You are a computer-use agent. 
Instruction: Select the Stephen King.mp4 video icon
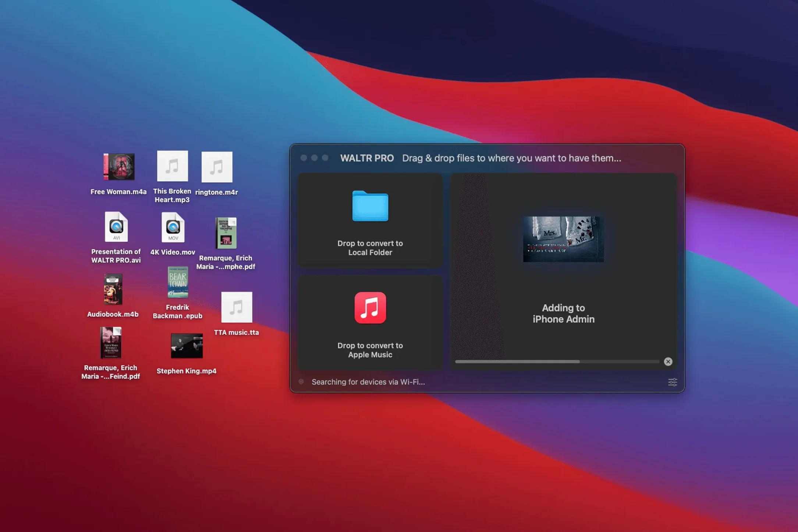(187, 346)
